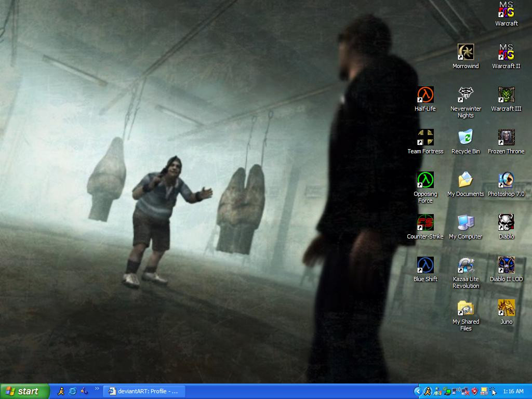Viewport: 532px width, 399px height.
Task: Select the Frozen Throne shortcut
Action: click(506, 141)
